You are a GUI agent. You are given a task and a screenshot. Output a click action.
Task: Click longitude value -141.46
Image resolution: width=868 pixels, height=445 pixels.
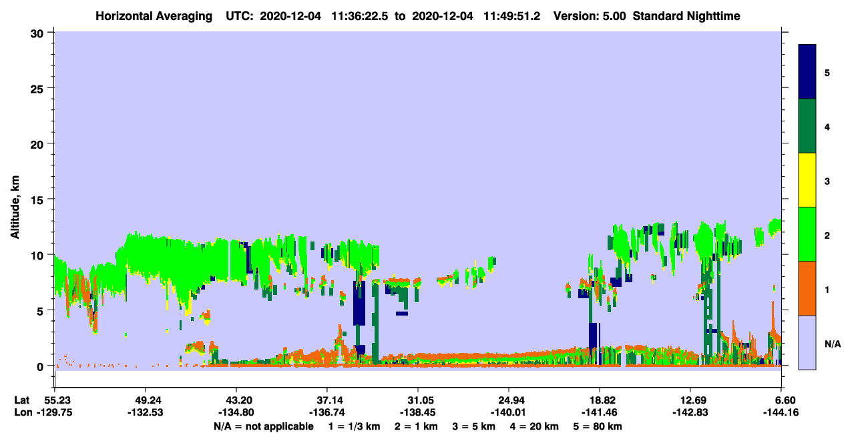click(600, 412)
